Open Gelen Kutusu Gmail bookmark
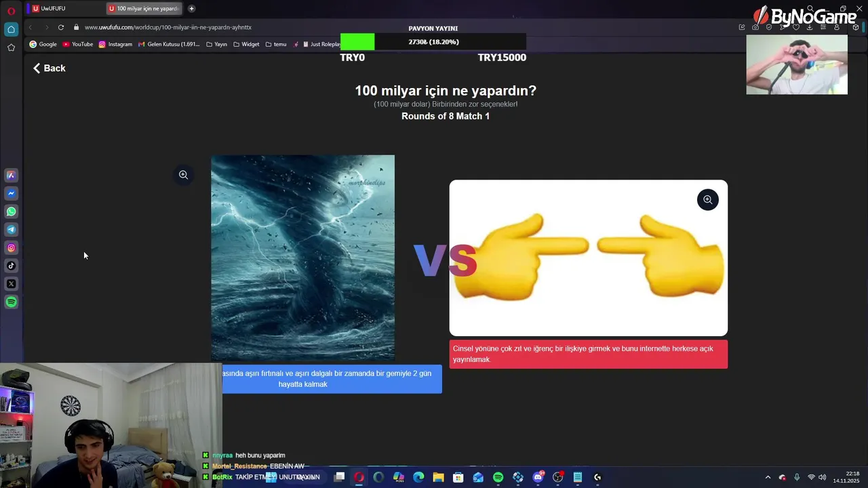868x488 pixels. coord(169,44)
